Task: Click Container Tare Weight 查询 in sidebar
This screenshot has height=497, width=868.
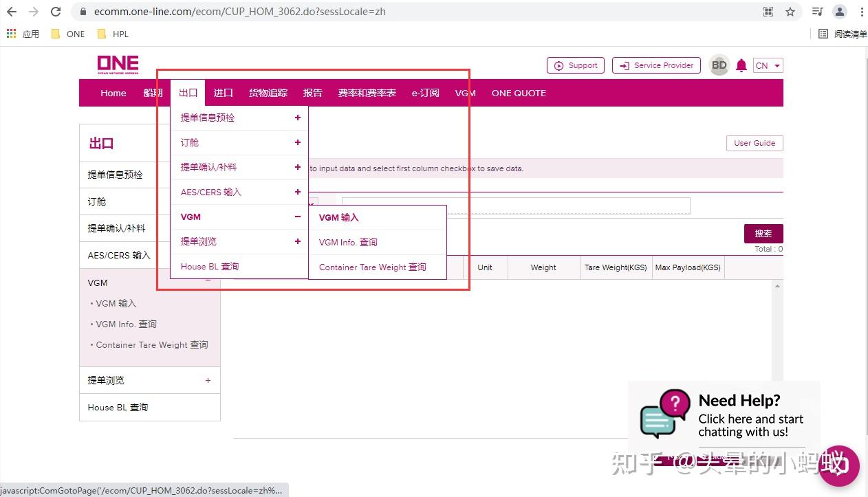Action: pyautogui.click(x=151, y=344)
